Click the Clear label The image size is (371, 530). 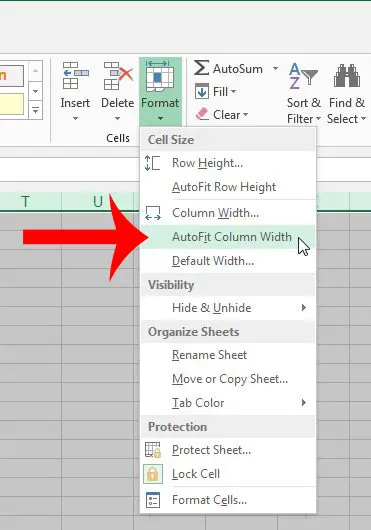pos(226,115)
